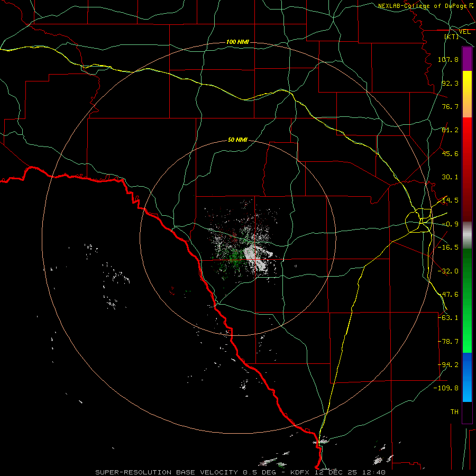Click the 61.2 scale value
The width and height of the screenshot is (476, 476).
coord(450,130)
